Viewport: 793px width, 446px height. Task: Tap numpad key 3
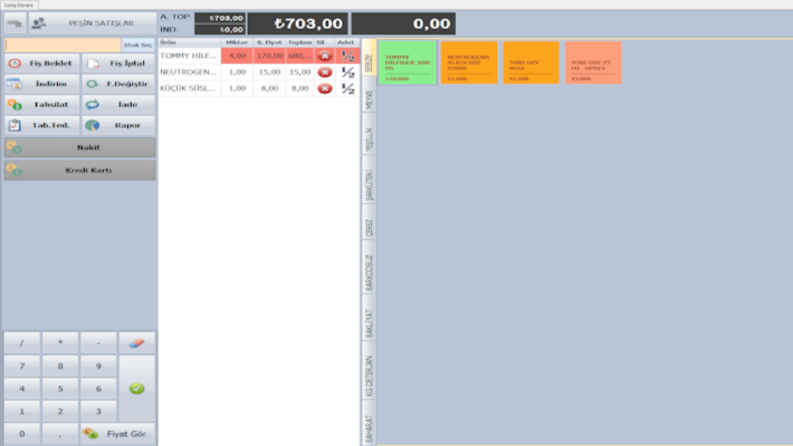(99, 411)
